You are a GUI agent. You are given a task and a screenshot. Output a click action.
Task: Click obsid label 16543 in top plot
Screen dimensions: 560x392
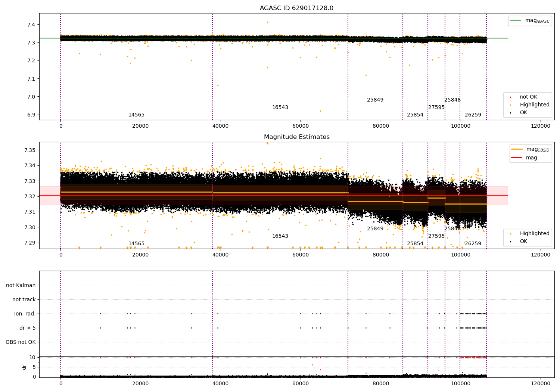pyautogui.click(x=280, y=108)
